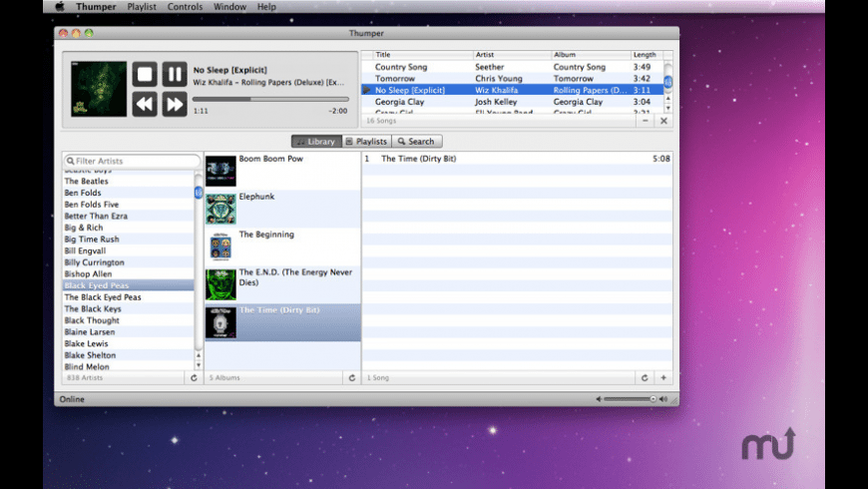Select Tomorrow by Chris Young

tap(513, 79)
